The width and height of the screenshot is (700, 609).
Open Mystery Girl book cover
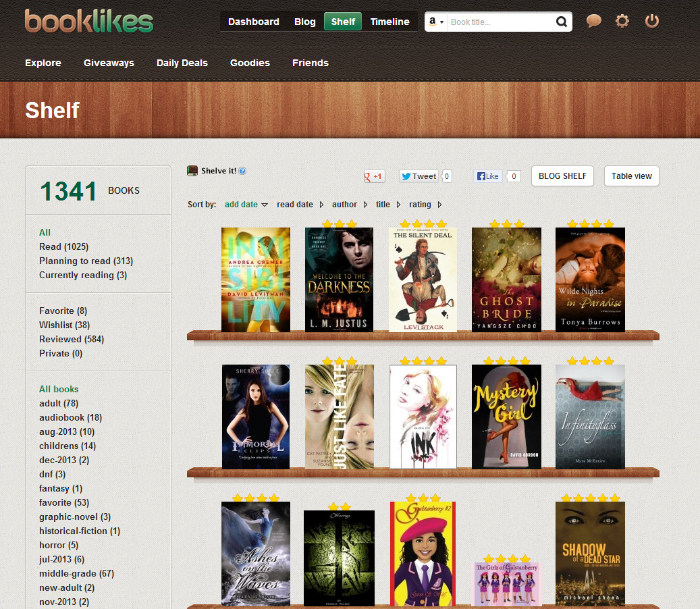click(x=506, y=417)
